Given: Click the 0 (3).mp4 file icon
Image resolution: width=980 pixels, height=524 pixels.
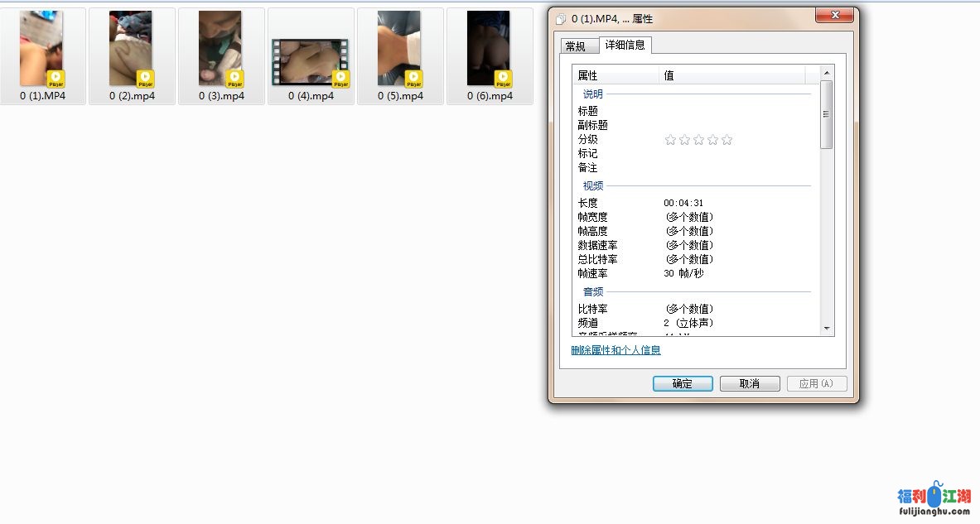Looking at the screenshot, I should click(x=221, y=50).
